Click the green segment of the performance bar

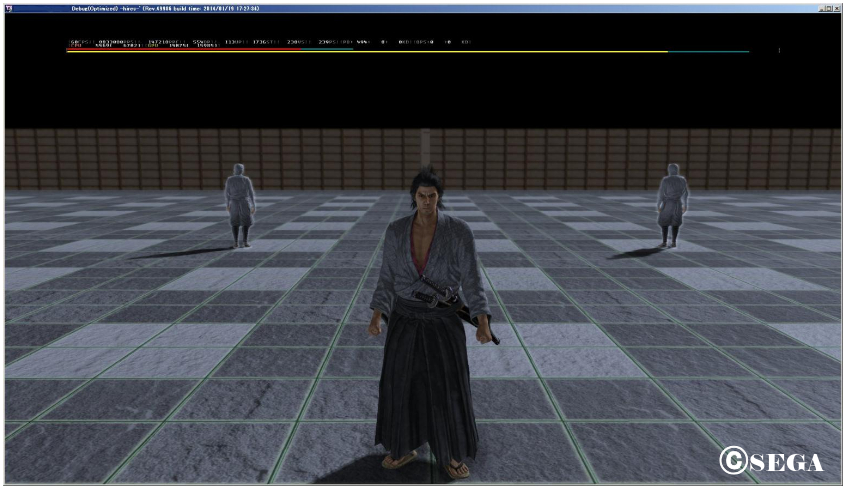pos(325,51)
